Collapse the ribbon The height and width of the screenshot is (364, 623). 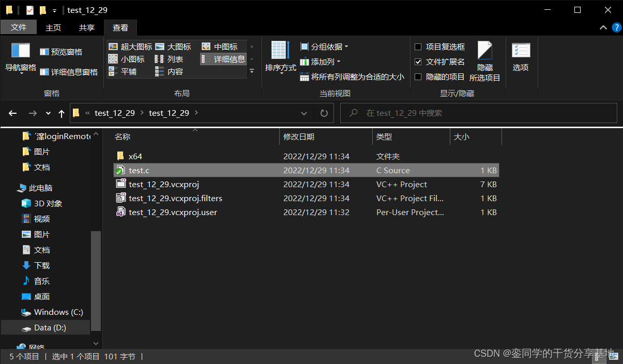click(x=603, y=27)
